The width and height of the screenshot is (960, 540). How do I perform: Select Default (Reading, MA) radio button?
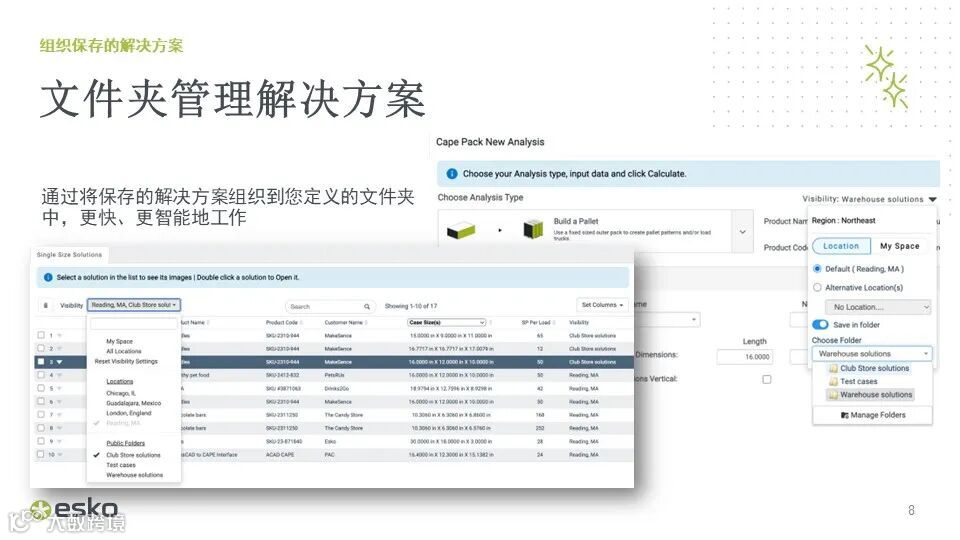(817, 269)
